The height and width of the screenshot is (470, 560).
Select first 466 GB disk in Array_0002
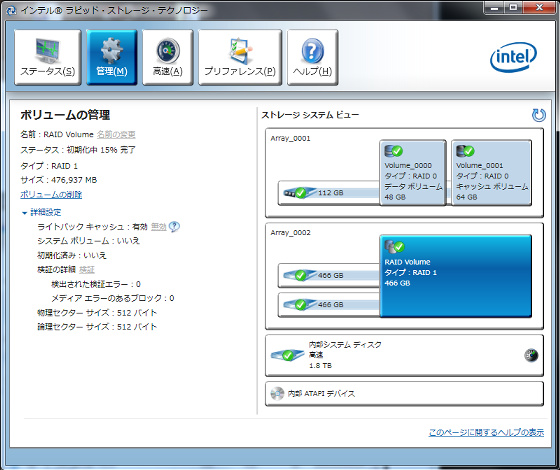point(329,275)
